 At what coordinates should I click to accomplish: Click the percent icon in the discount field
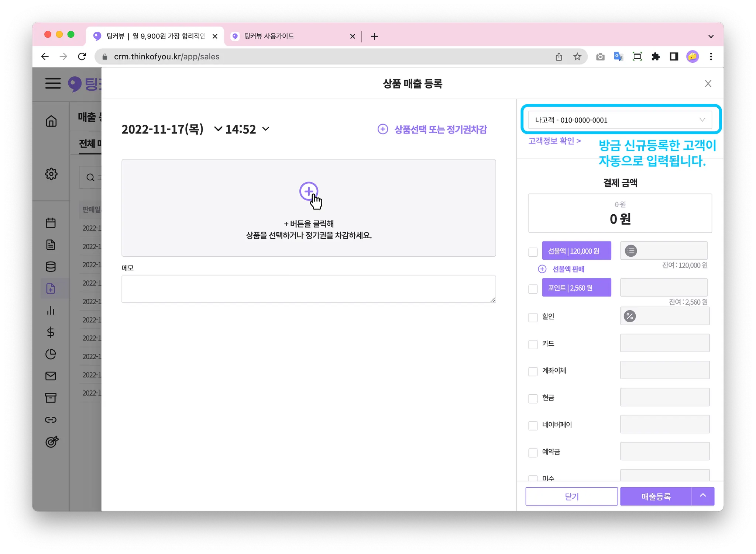click(630, 316)
